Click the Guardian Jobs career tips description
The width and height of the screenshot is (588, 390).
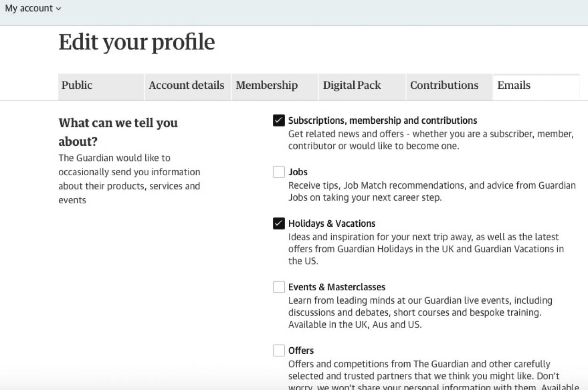(432, 191)
